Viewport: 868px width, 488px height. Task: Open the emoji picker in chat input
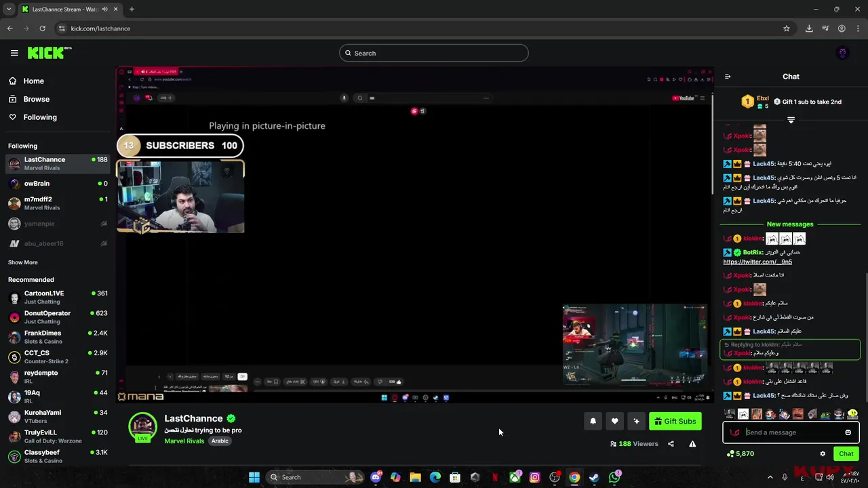click(848, 432)
